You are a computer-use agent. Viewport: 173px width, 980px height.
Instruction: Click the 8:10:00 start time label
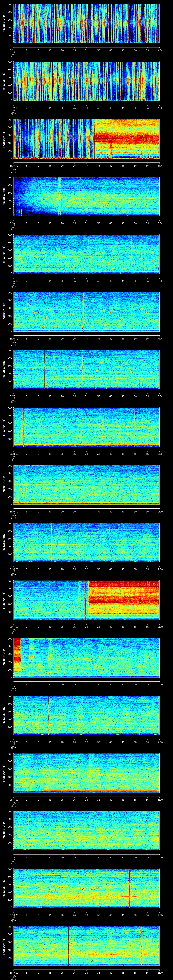tap(14, 569)
